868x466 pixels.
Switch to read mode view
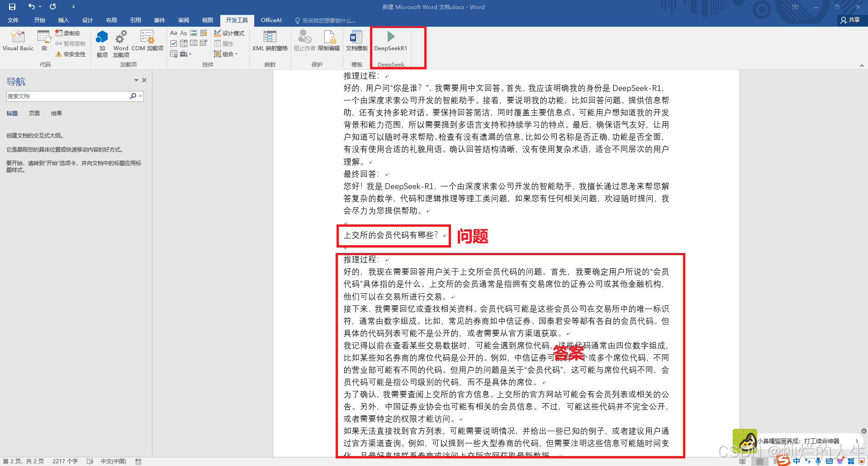click(742, 461)
